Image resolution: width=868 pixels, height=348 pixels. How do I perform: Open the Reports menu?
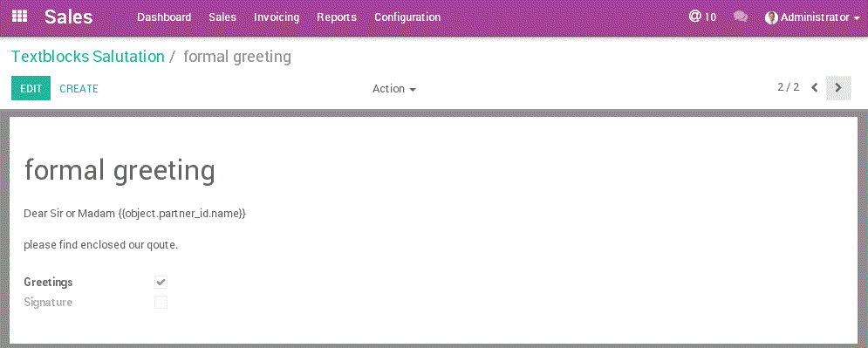click(337, 17)
